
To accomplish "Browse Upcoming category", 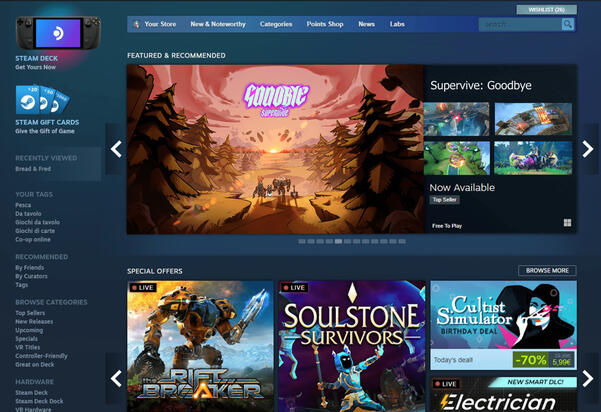I will (x=29, y=330).
